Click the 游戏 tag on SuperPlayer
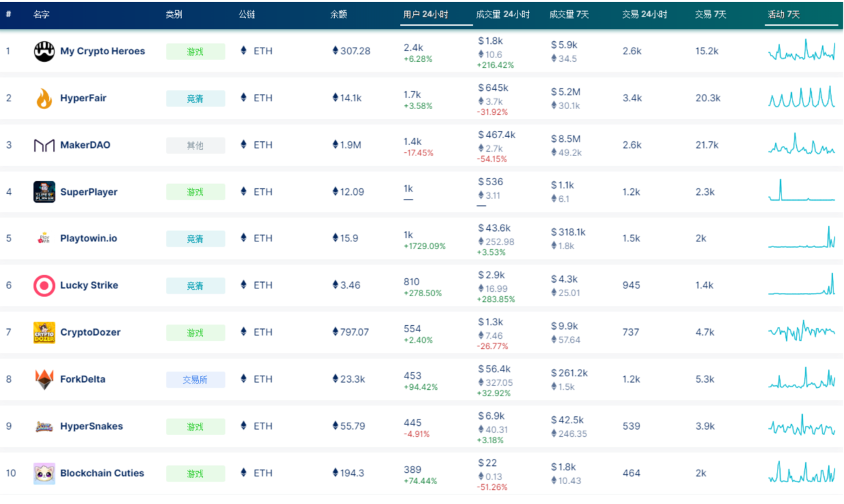 click(x=196, y=192)
